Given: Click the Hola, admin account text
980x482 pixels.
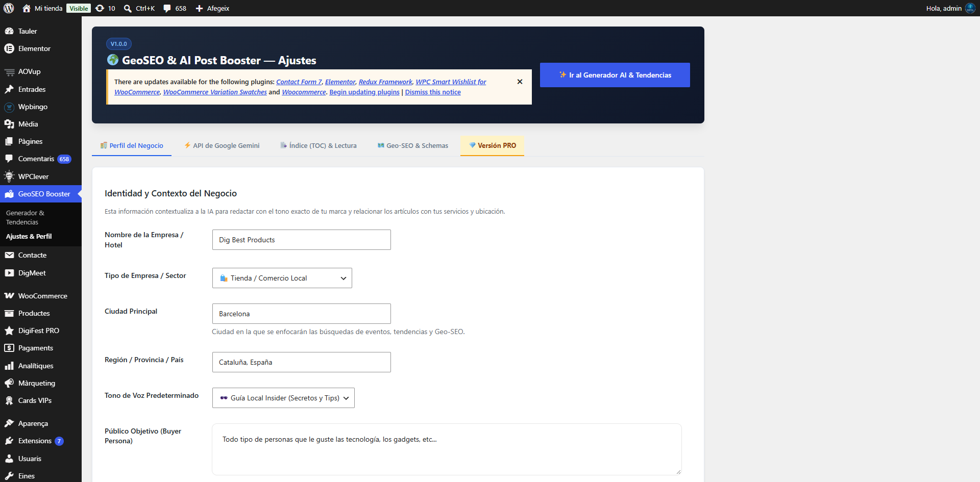Looking at the screenshot, I should click(944, 8).
